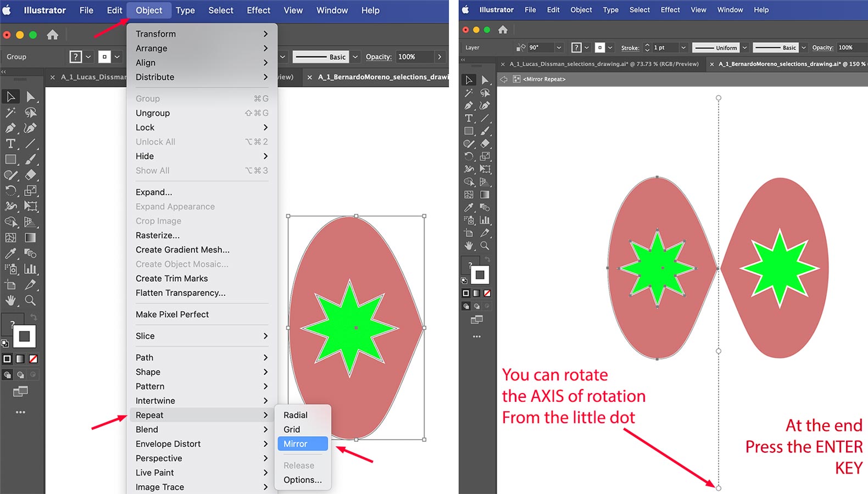The height and width of the screenshot is (494, 868).
Task: Select the Magic Wand tool in left window
Action: tap(10, 113)
